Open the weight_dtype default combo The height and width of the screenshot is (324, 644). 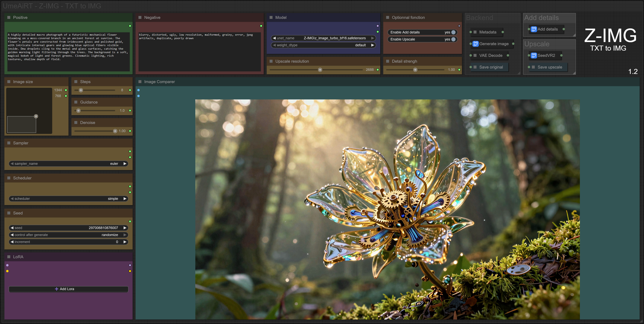(323, 45)
